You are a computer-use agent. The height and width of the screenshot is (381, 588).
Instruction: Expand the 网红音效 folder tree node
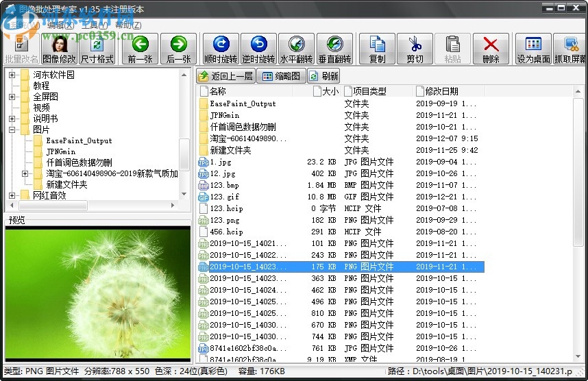click(x=12, y=195)
